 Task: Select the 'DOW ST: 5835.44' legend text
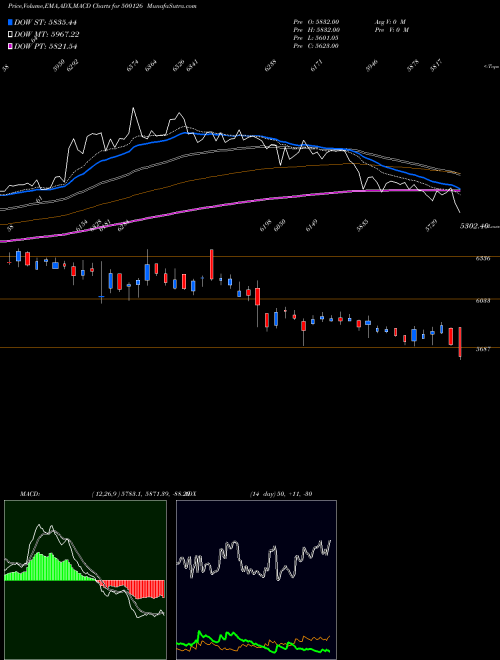point(45,22)
